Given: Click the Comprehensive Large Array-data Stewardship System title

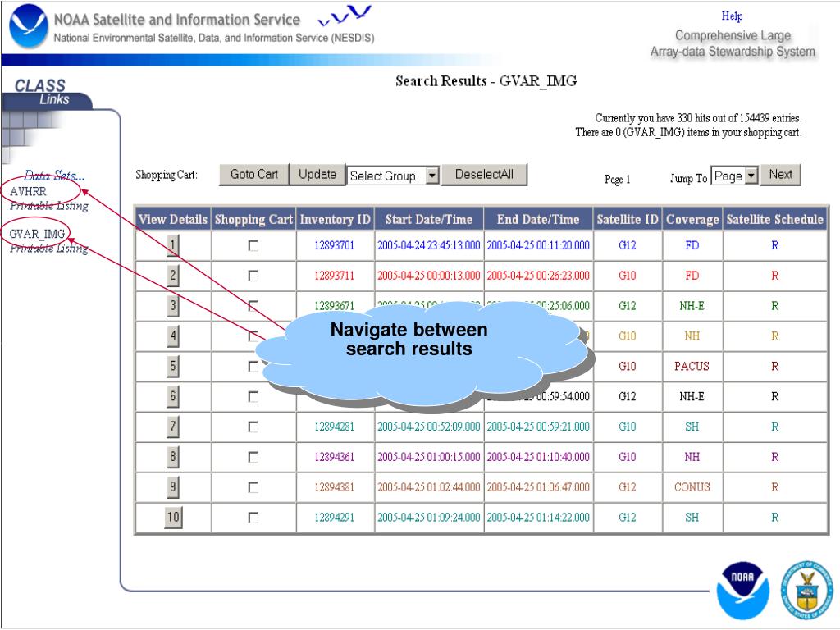Looking at the screenshot, I should point(733,43).
